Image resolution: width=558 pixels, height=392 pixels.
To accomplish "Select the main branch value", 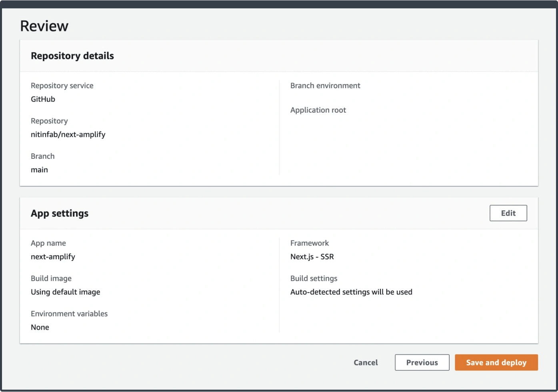I will (x=39, y=170).
